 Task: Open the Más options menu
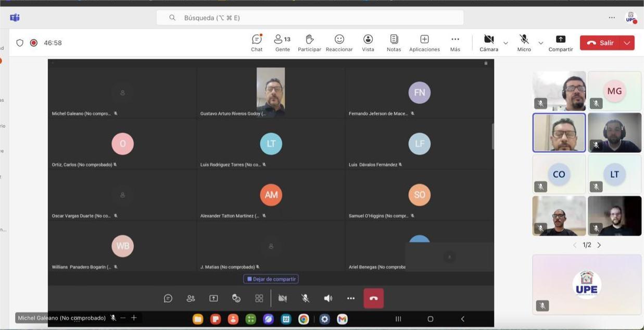[x=455, y=43]
